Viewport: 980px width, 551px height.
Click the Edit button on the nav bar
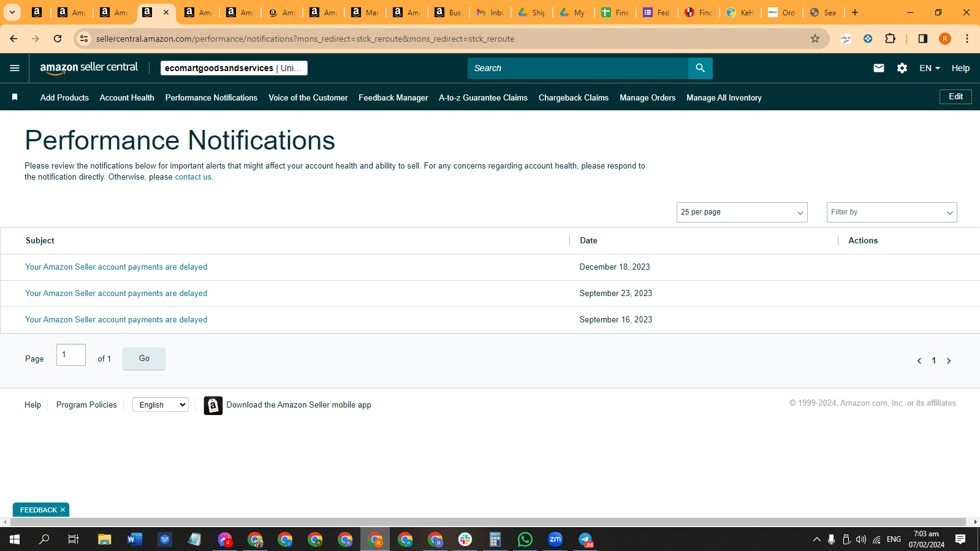pyautogui.click(x=955, y=97)
